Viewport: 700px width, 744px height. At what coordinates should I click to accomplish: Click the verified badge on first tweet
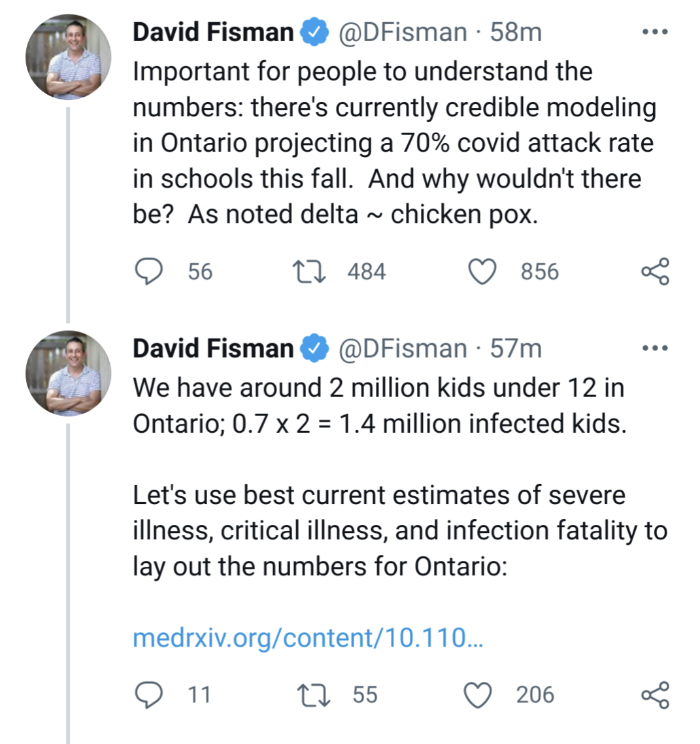[314, 33]
